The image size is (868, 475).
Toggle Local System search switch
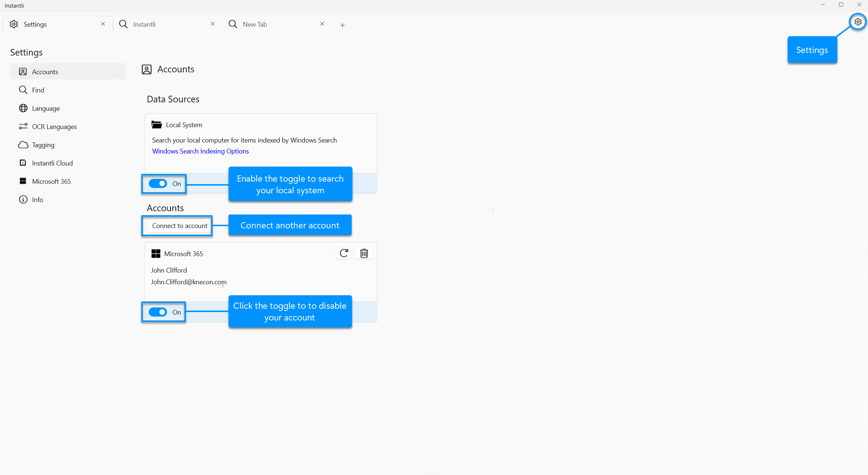(x=158, y=183)
